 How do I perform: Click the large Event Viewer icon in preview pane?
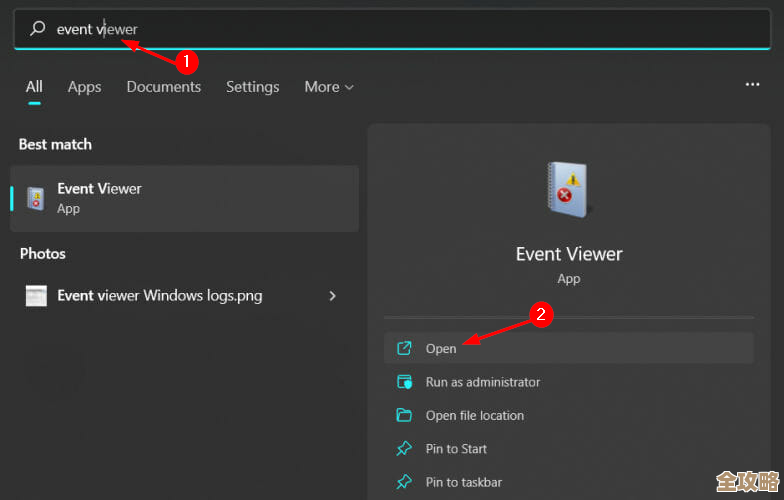568,190
